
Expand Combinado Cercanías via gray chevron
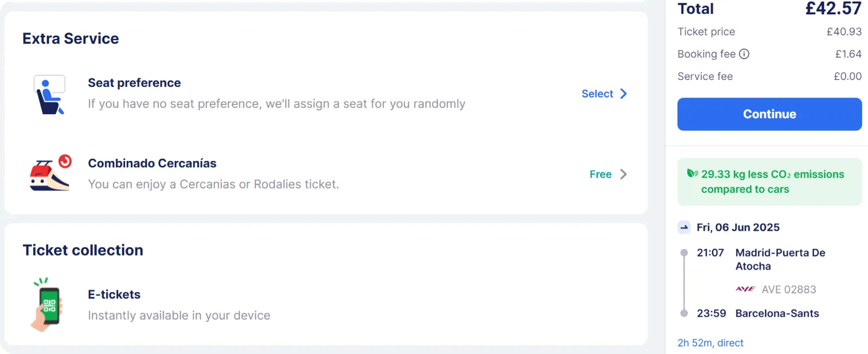[x=623, y=174]
